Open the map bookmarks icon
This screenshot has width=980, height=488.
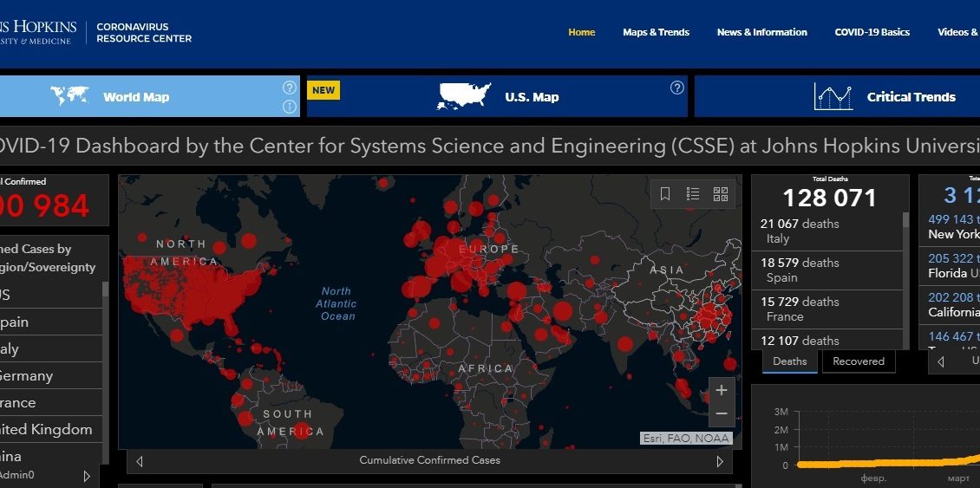click(665, 194)
